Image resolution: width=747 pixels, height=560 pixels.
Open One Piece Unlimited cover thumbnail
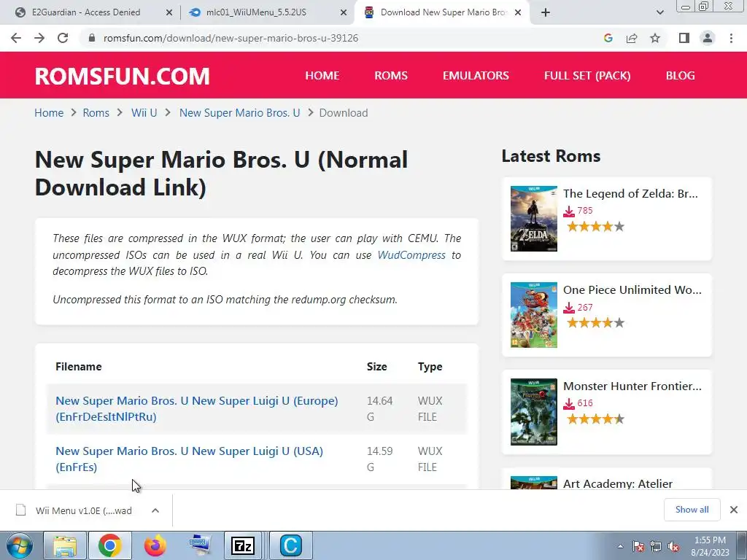[533, 315]
